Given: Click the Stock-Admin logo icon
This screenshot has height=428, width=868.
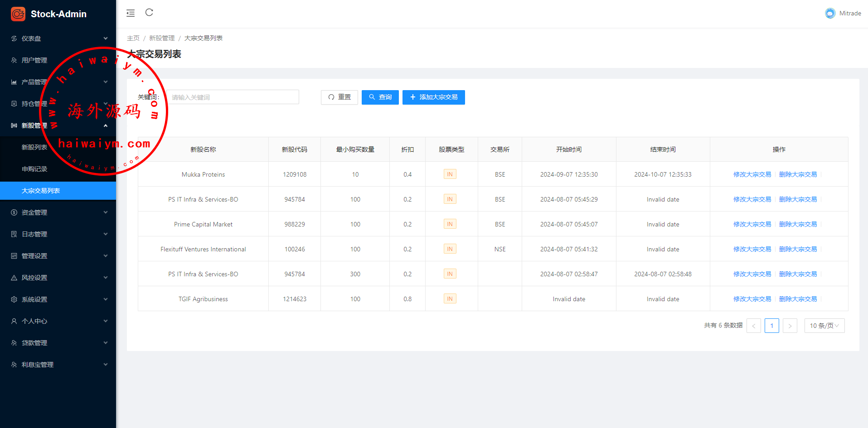Looking at the screenshot, I should coord(18,14).
